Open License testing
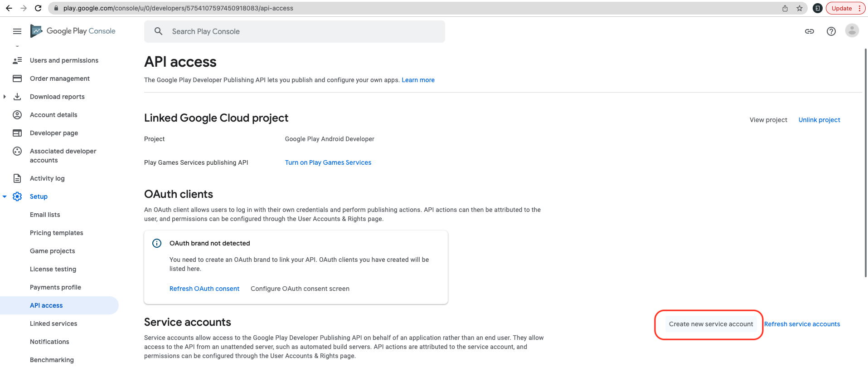The width and height of the screenshot is (868, 368). point(53,269)
